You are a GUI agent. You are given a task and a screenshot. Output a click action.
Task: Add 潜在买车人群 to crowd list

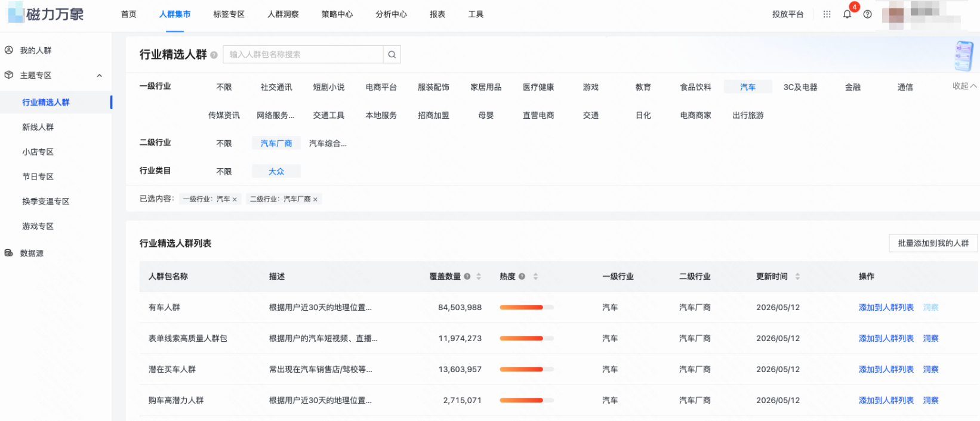(x=886, y=370)
